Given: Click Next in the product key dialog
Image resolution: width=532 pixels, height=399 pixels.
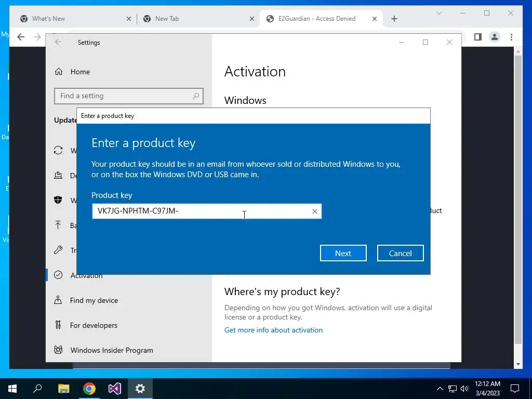Looking at the screenshot, I should click(x=343, y=253).
